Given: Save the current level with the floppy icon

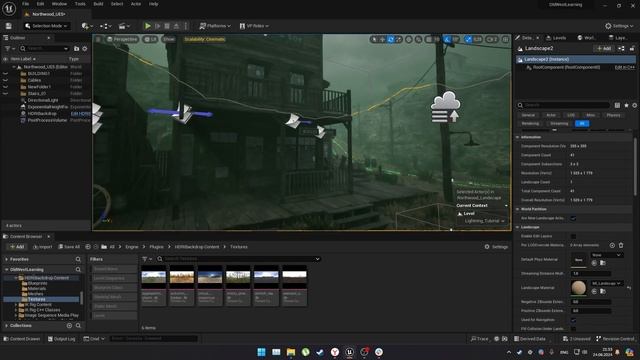Looking at the screenshot, I should (8, 26).
